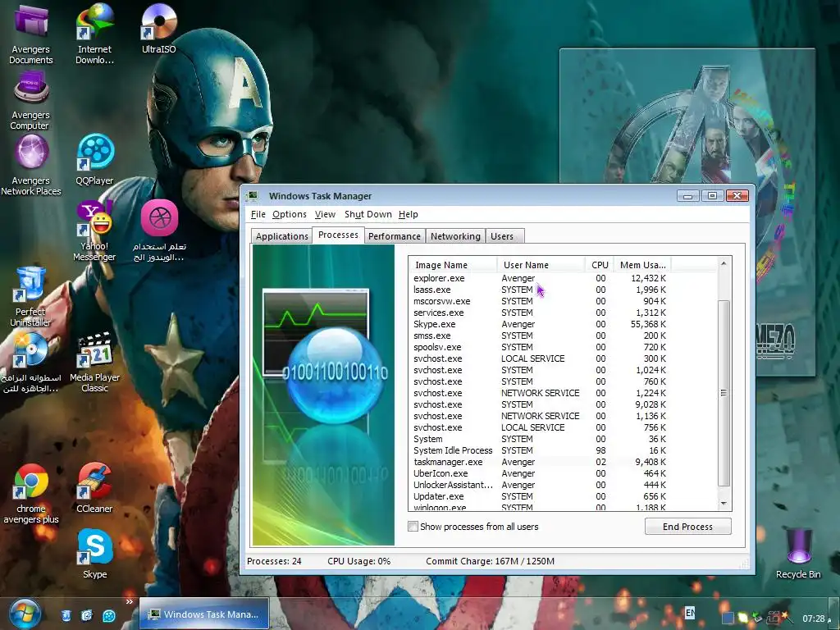Image resolution: width=840 pixels, height=630 pixels.
Task: Sort by User Name column header
Action: [541, 265]
